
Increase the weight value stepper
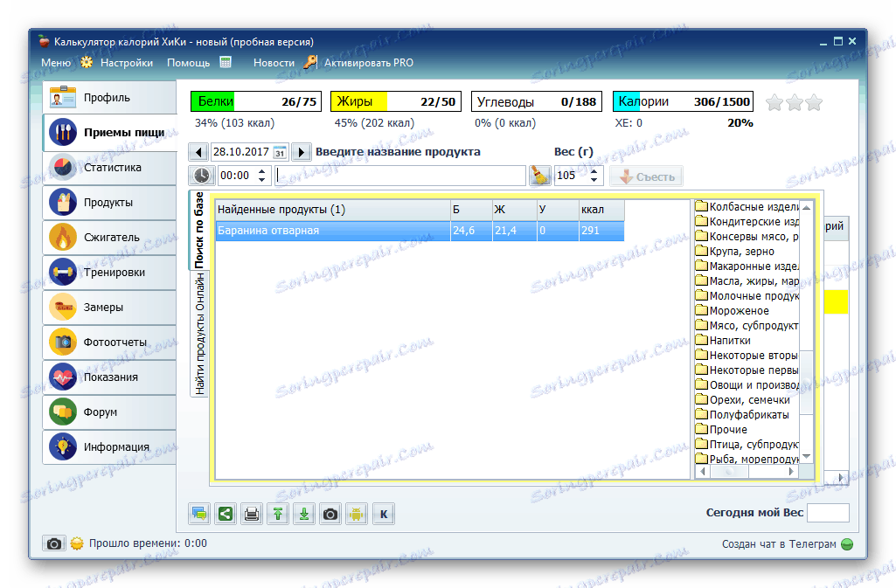[x=594, y=170]
